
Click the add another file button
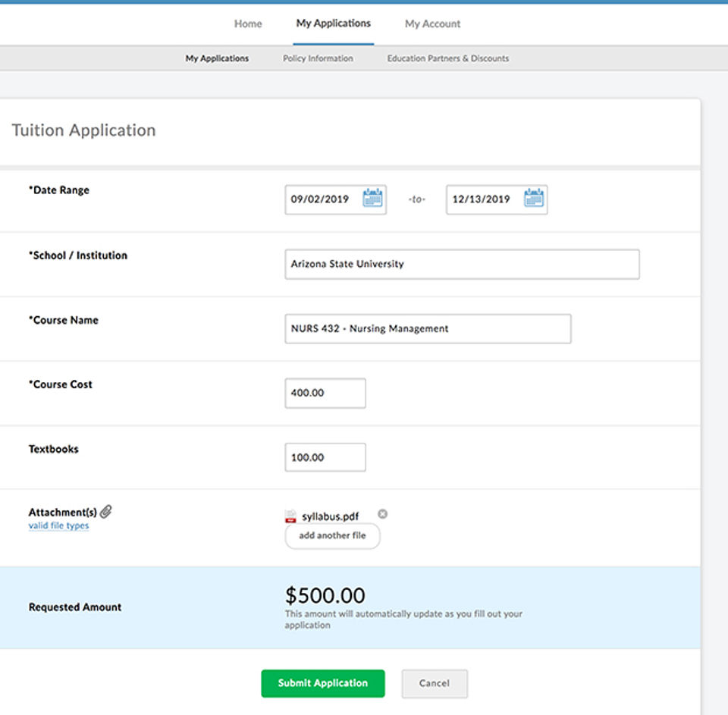pyautogui.click(x=332, y=535)
